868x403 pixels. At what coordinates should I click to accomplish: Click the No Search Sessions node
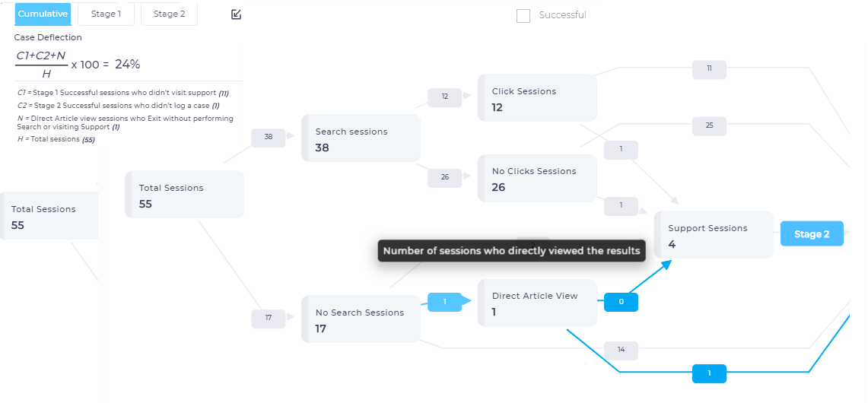(361, 319)
